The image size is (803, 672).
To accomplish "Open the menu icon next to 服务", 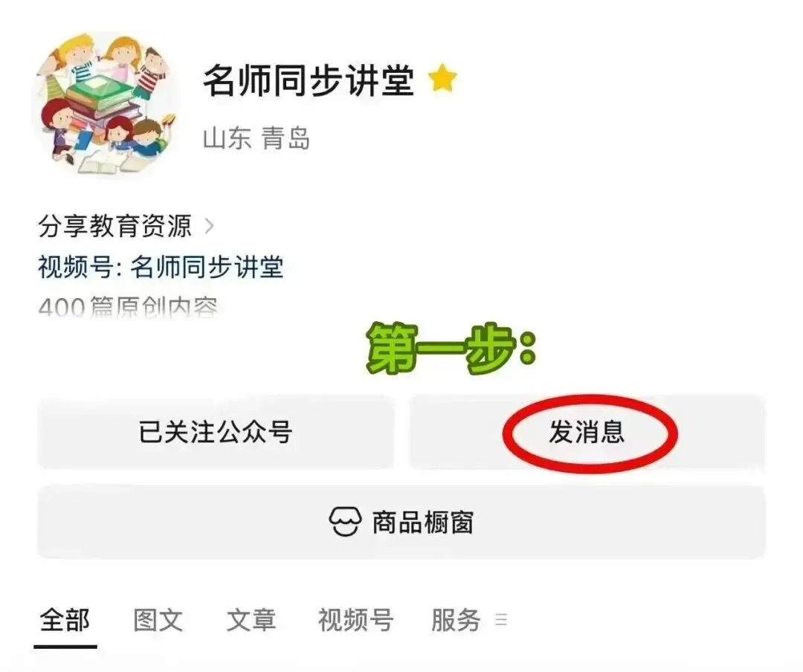I will [501, 621].
